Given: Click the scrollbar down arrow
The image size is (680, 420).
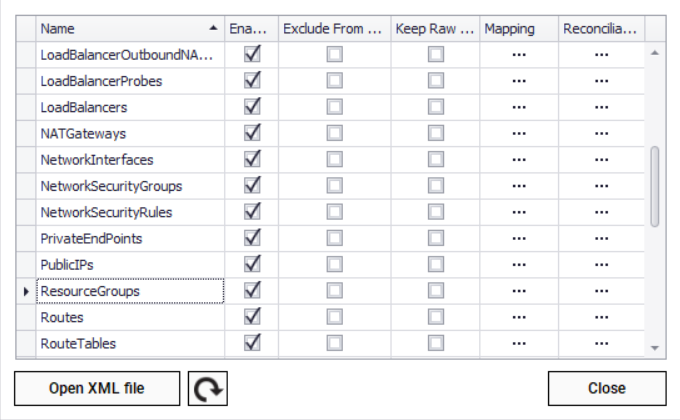Looking at the screenshot, I should point(655,347).
